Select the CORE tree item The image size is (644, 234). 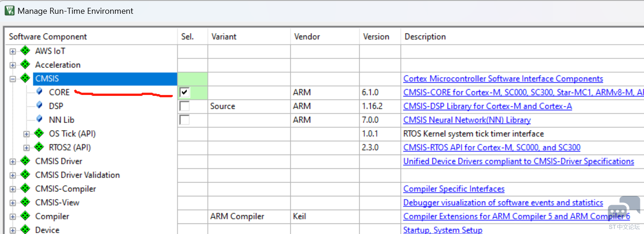coord(59,92)
